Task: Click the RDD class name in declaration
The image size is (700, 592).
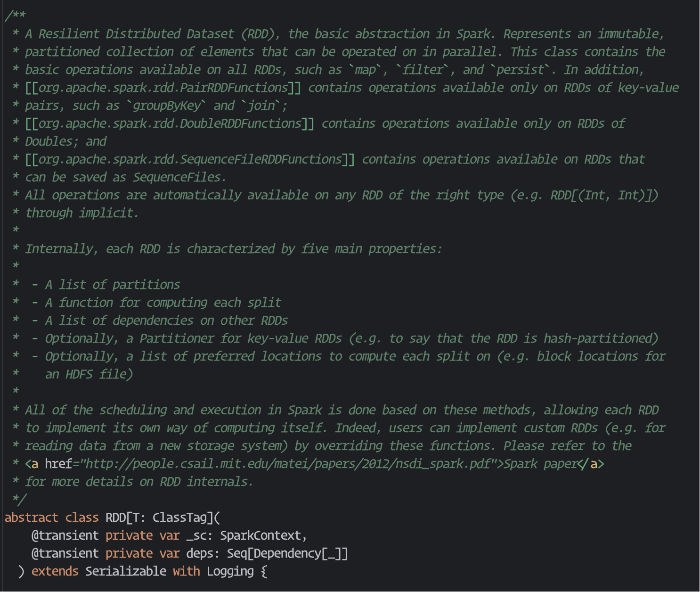Action: (x=115, y=518)
